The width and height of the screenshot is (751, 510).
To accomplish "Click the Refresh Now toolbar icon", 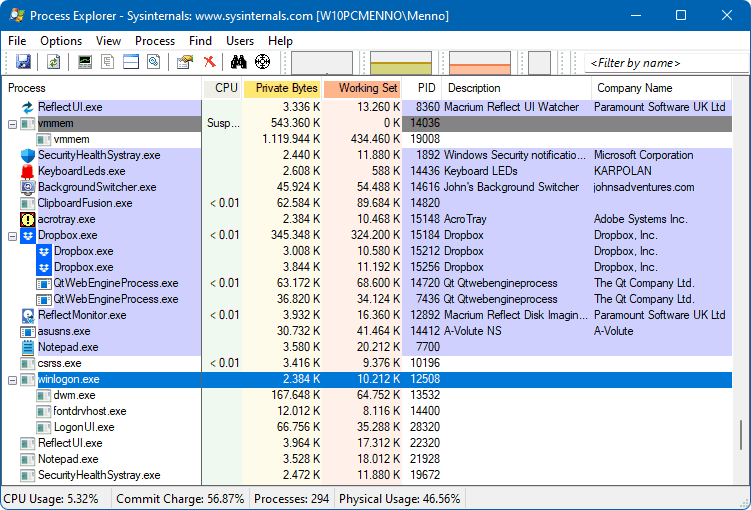I will coord(54,62).
